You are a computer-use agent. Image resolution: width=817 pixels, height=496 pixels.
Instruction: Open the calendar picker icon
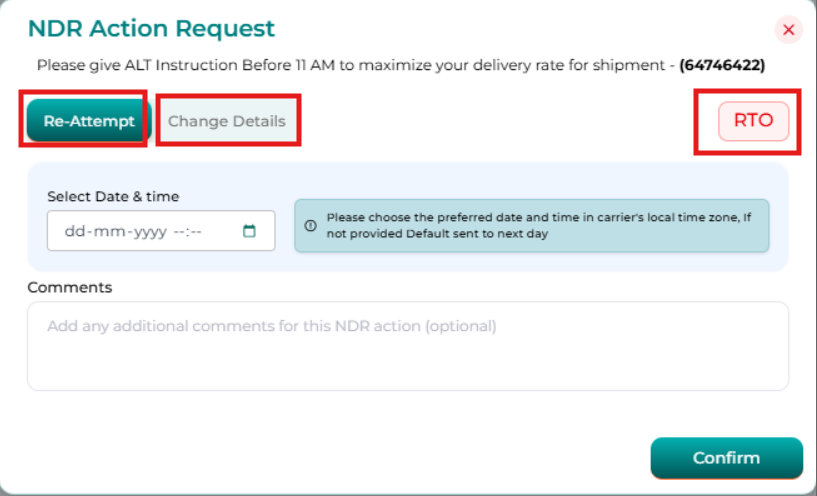coord(249,231)
